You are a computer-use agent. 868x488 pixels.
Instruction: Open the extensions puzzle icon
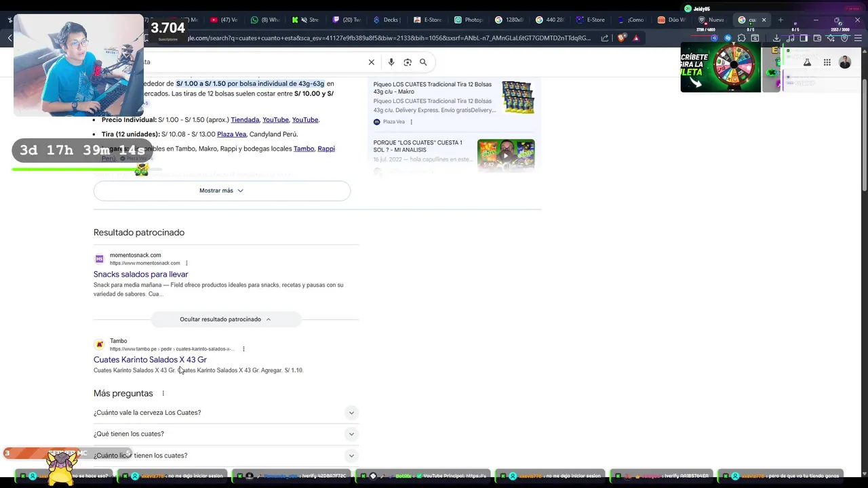coord(741,38)
